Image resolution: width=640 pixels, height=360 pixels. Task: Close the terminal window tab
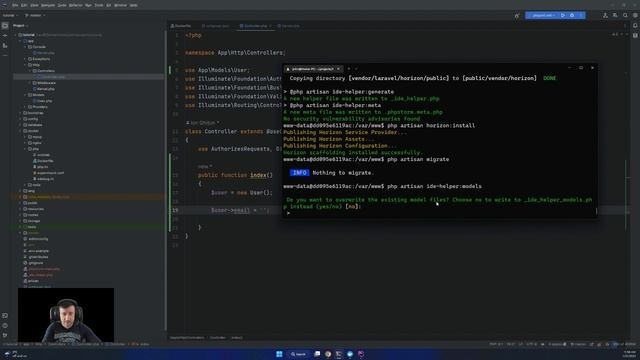pos(338,69)
